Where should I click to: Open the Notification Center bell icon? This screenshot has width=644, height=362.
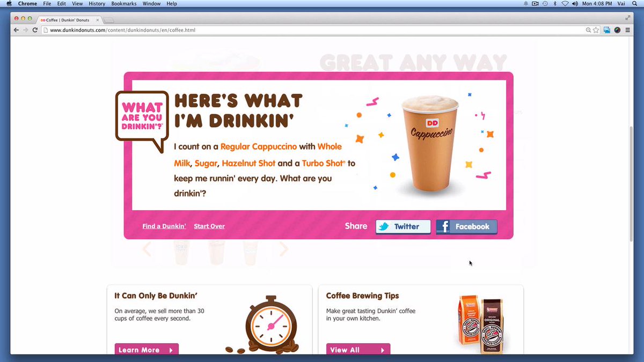[x=525, y=4]
